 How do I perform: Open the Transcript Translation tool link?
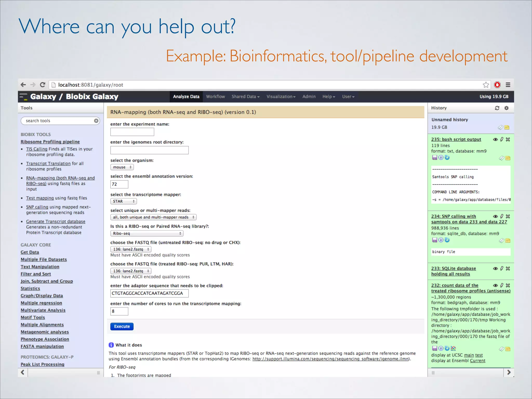pos(48,164)
